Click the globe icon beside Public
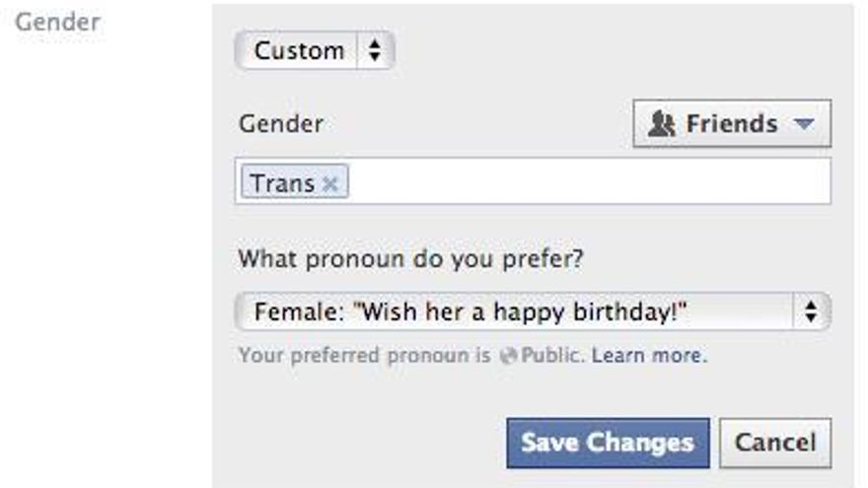868x488 pixels. click(509, 355)
